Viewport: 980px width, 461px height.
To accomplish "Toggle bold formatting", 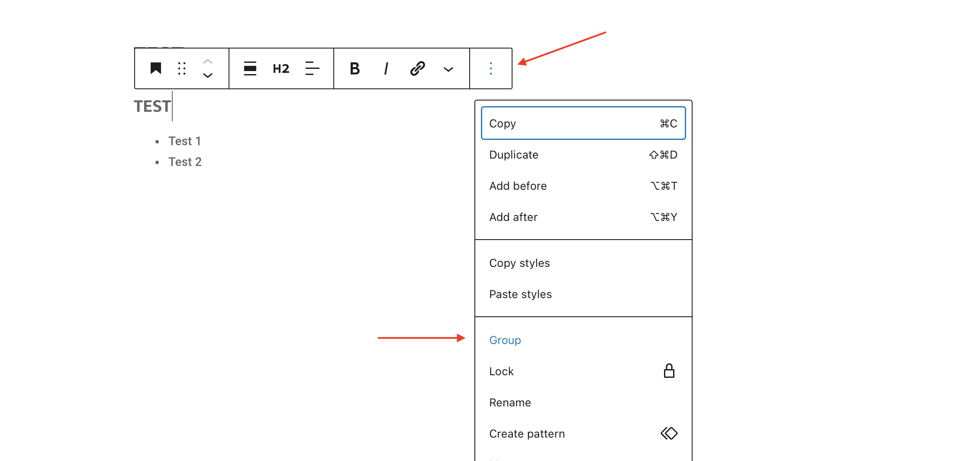I will pyautogui.click(x=355, y=68).
